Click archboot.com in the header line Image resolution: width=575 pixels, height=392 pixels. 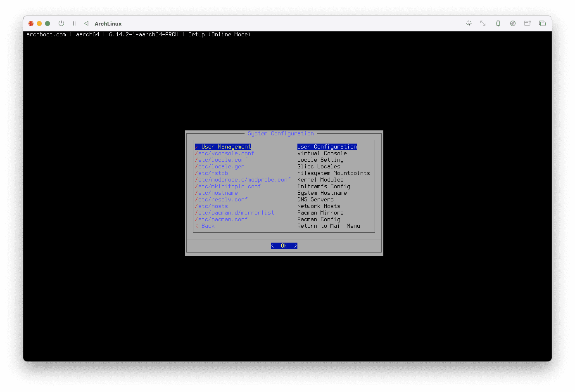[x=46, y=35]
